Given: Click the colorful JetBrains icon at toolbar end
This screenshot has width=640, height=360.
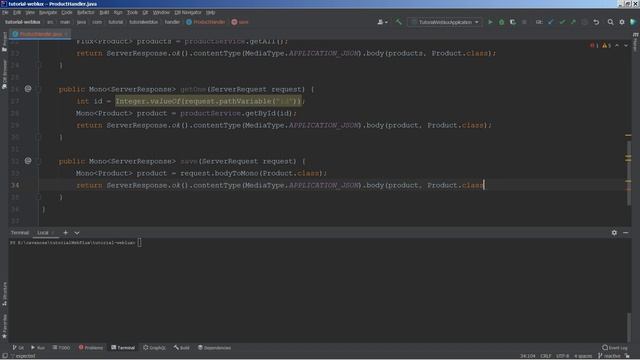Looking at the screenshot, I should pyautogui.click(x=633, y=22).
